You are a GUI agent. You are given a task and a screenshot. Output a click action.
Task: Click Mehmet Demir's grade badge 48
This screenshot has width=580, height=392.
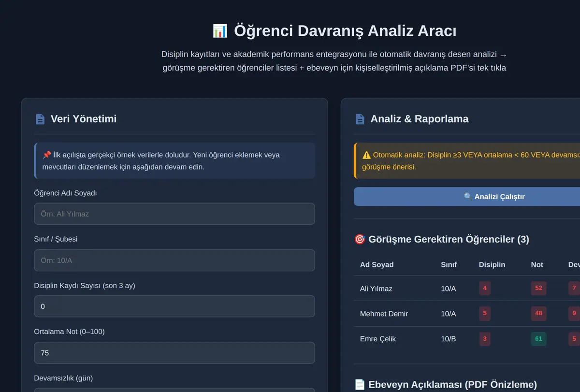point(538,313)
